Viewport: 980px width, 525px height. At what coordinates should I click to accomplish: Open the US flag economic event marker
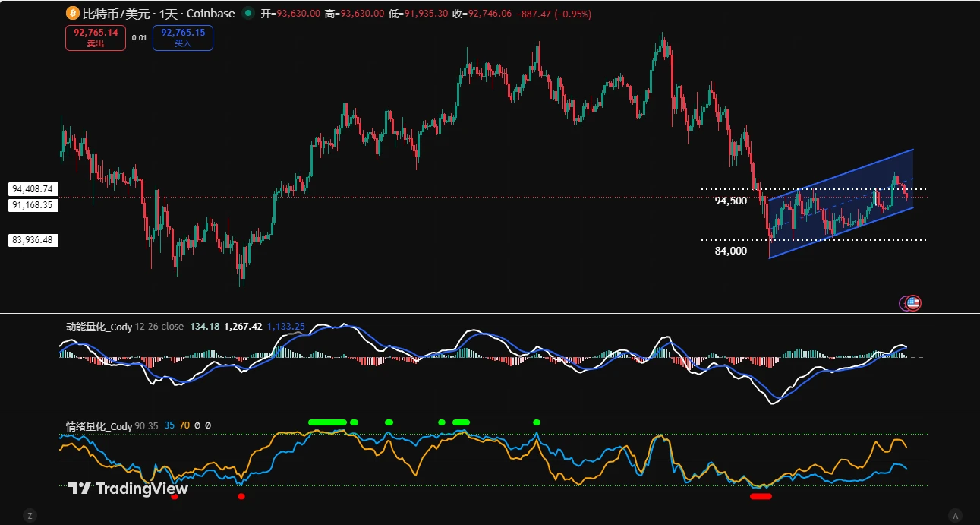(x=913, y=302)
